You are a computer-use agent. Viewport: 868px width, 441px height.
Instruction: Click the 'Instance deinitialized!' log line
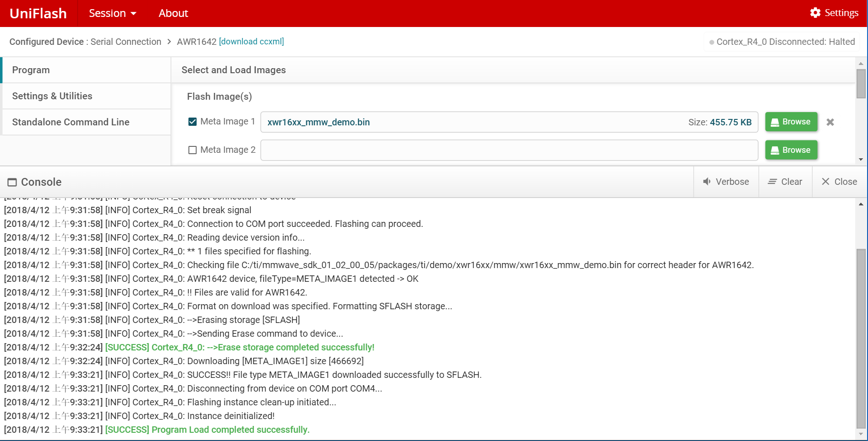[139, 416]
